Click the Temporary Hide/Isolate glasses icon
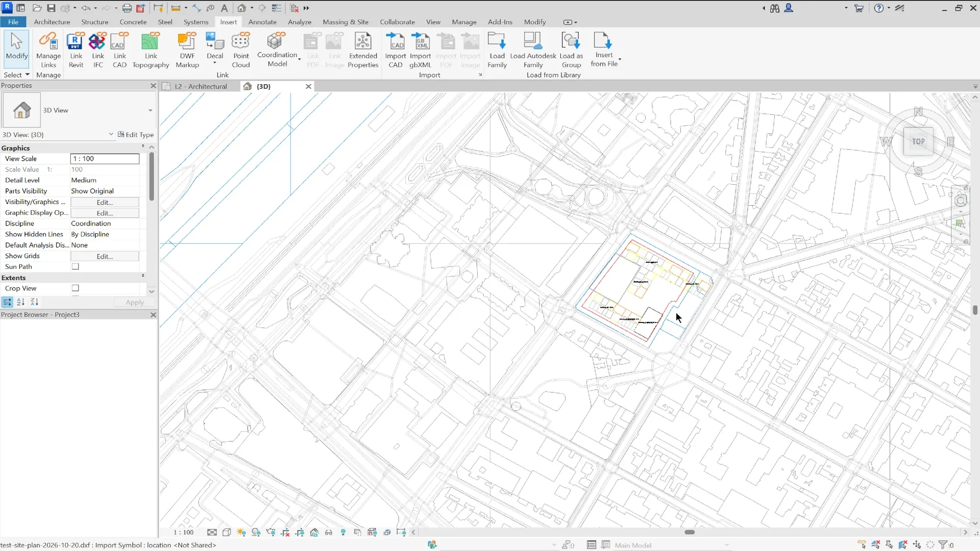Viewport: 980px width, 551px height. pyautogui.click(x=329, y=532)
